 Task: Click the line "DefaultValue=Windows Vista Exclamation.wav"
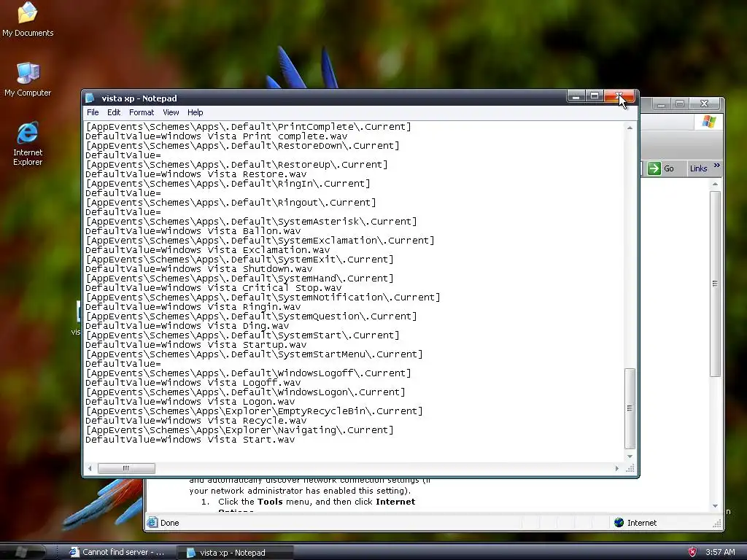tap(207, 250)
